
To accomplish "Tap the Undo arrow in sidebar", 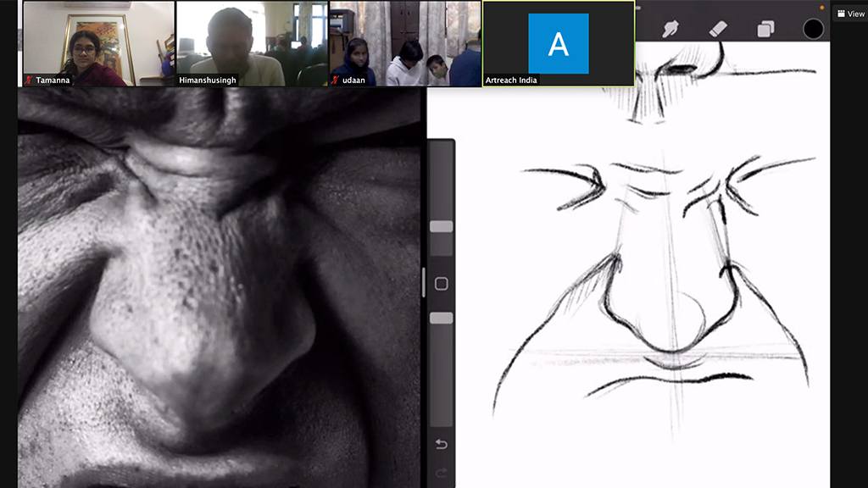I will pos(441,444).
